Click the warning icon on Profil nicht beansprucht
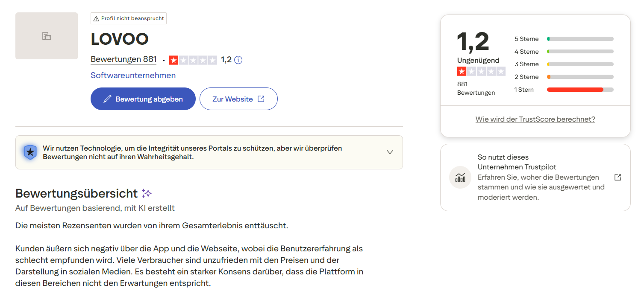 coord(96,18)
